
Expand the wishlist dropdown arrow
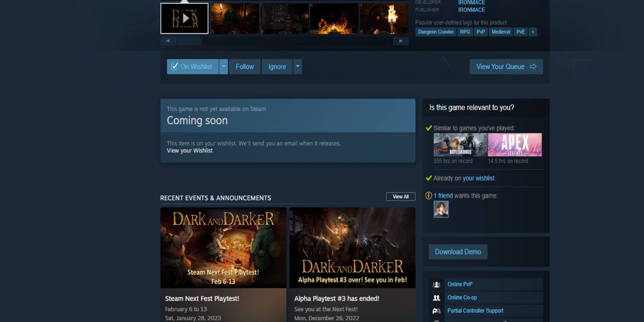pos(223,67)
